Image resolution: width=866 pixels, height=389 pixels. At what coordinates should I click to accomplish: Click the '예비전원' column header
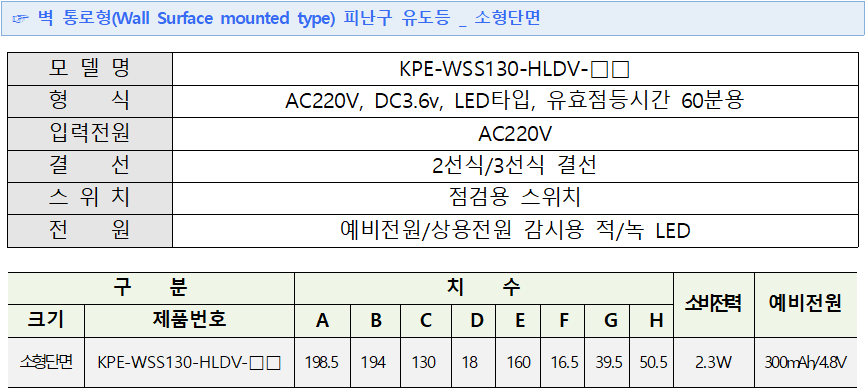805,303
